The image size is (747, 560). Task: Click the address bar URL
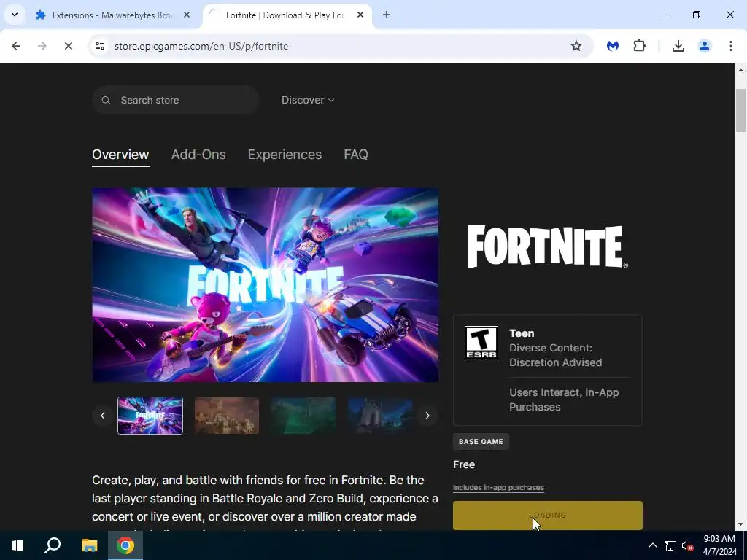201,46
